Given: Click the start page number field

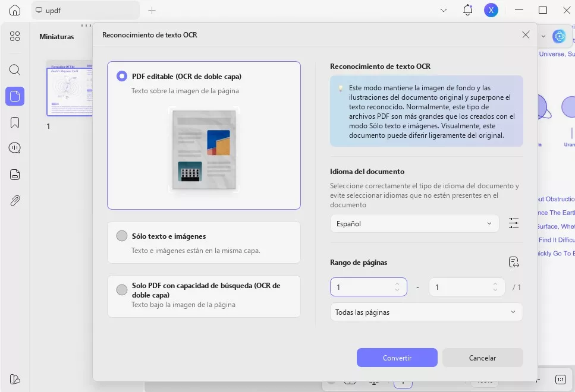Looking at the screenshot, I should coord(368,287).
